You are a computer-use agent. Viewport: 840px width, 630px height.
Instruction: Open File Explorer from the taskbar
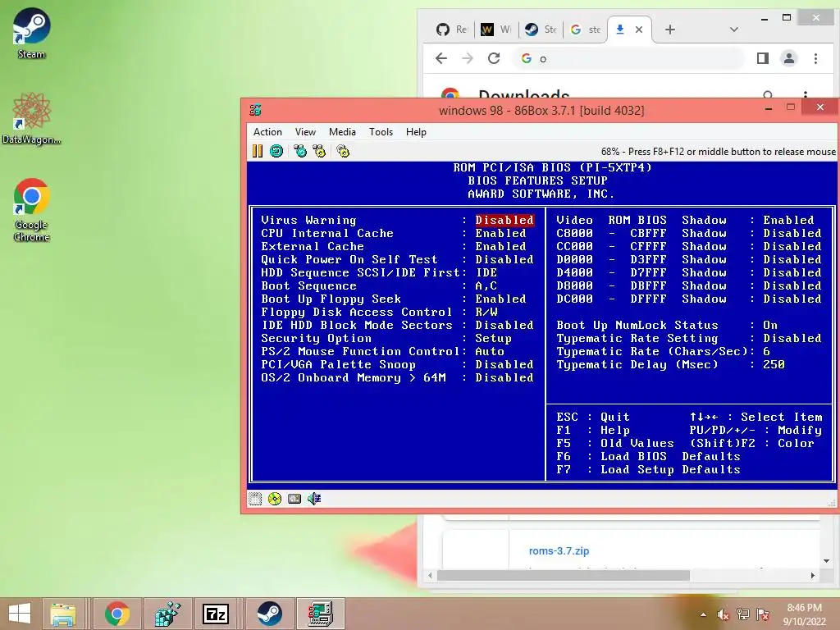pyautogui.click(x=63, y=614)
